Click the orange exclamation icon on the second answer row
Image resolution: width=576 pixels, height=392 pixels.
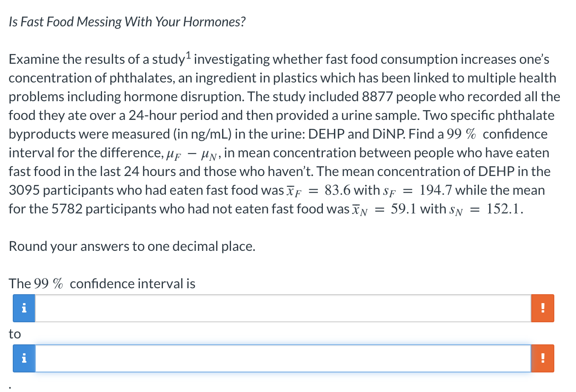tap(542, 358)
